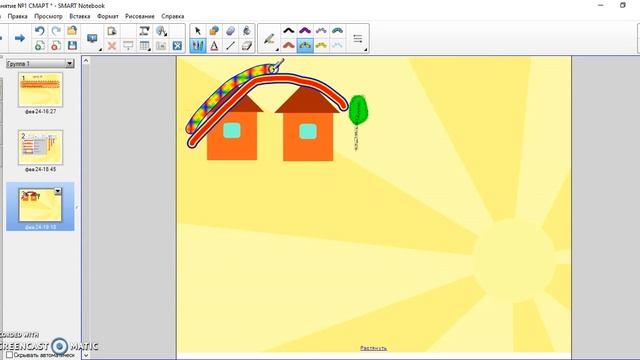The width and height of the screenshot is (640, 360).
Task: Delete selected object with red X
Action: tap(112, 46)
